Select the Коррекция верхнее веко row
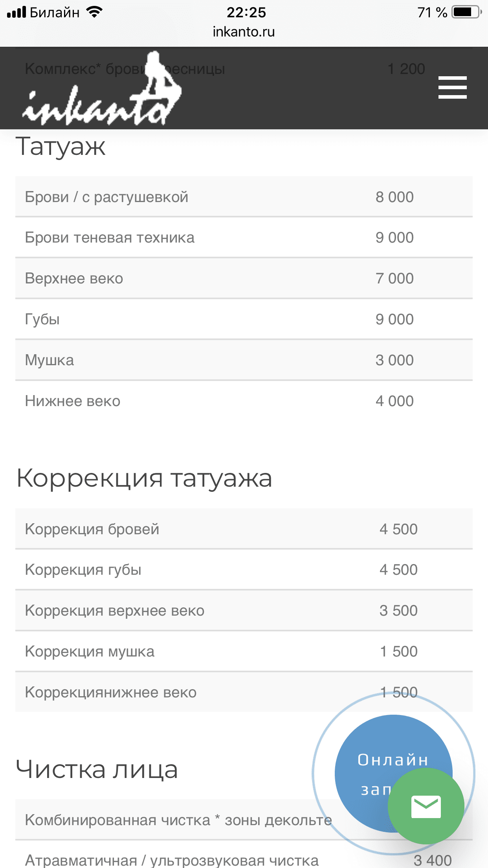Image resolution: width=488 pixels, height=868 pixels. [244, 611]
